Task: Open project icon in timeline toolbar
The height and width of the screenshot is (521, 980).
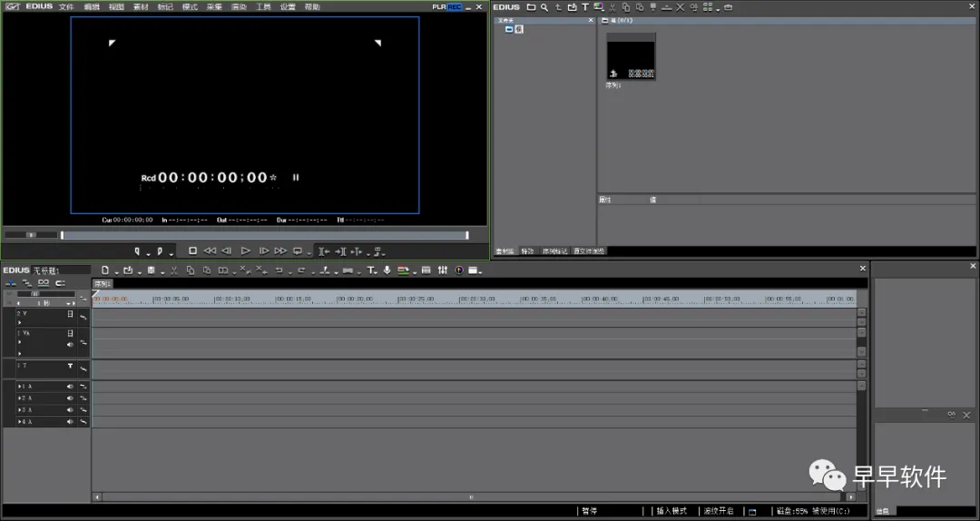Action: pyautogui.click(x=128, y=270)
